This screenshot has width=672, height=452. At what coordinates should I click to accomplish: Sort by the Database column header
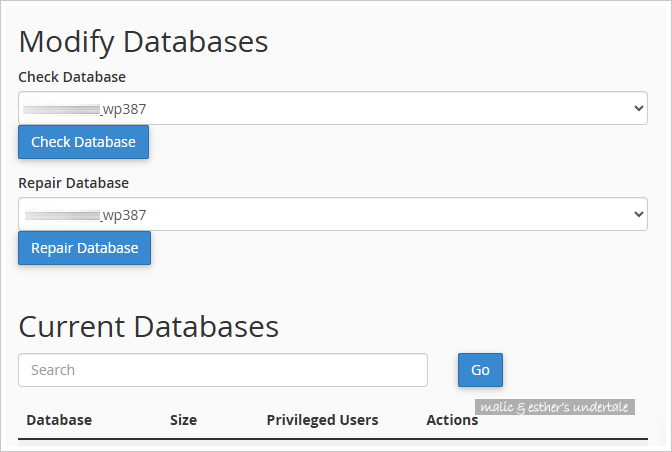pyautogui.click(x=59, y=420)
